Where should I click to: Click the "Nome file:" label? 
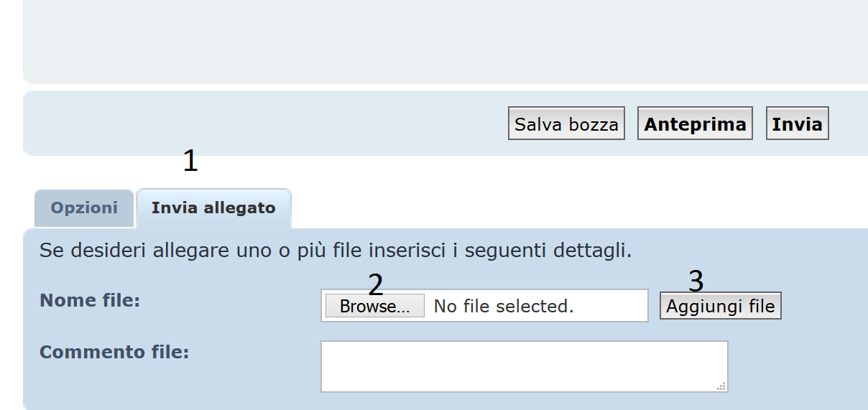point(90,300)
